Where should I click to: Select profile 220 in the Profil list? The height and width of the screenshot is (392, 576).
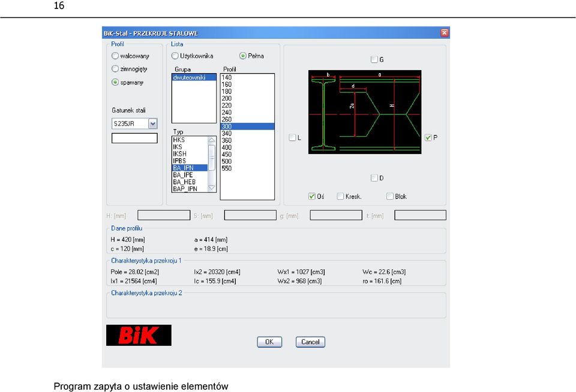247,105
